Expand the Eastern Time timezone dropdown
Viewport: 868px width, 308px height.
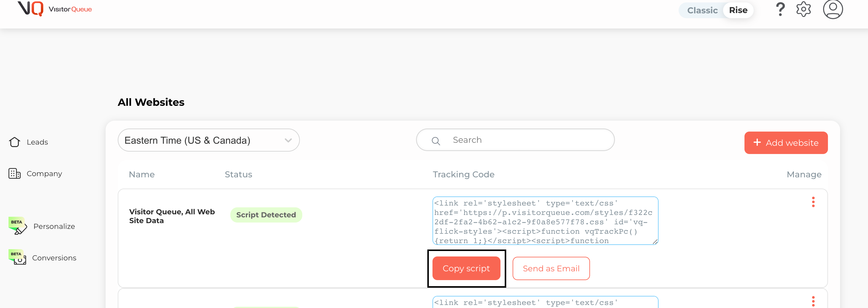(209, 140)
